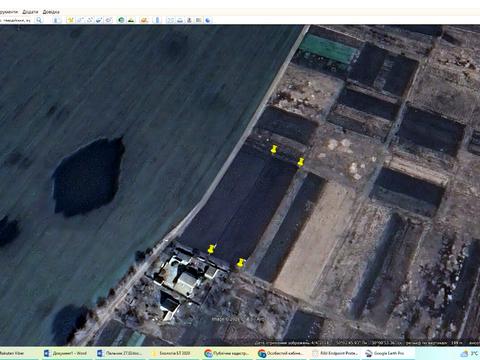Image resolution: width=480 pixels, height=360 pixels.
Task: Click the globe icon at toolbar end
Action: (208, 20)
